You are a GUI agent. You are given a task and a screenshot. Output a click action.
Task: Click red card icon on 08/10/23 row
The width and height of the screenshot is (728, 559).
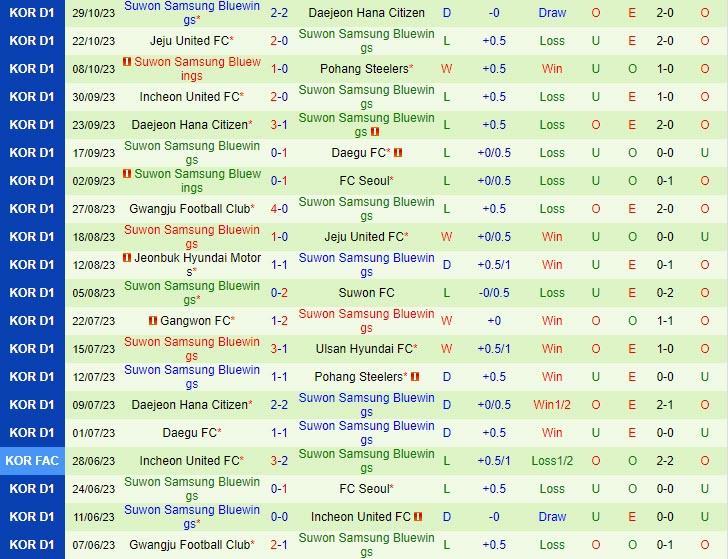pos(127,62)
